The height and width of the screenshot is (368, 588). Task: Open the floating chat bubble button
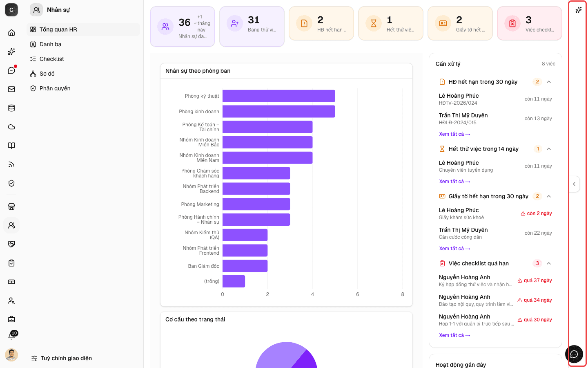574,354
